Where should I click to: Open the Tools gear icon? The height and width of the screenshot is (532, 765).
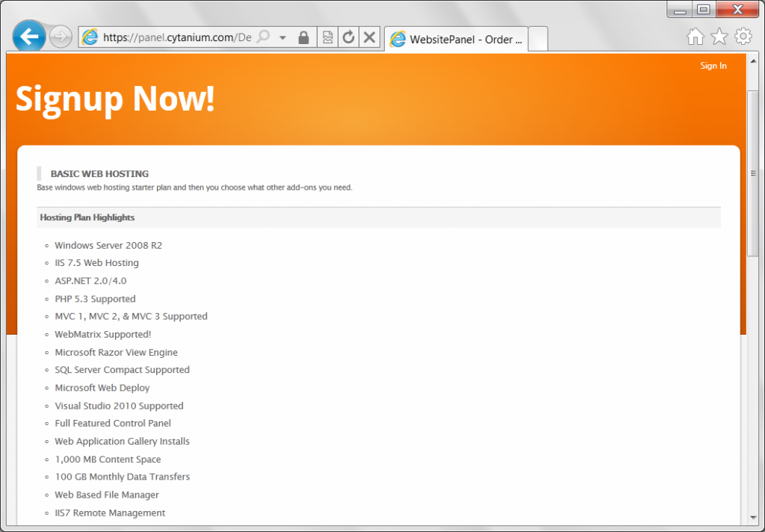pyautogui.click(x=743, y=37)
